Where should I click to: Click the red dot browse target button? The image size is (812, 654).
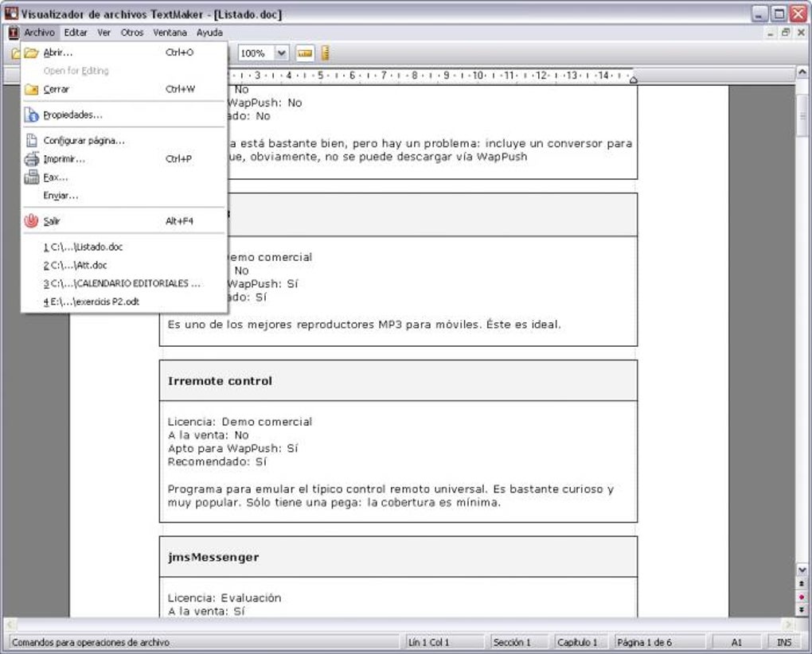(x=802, y=597)
